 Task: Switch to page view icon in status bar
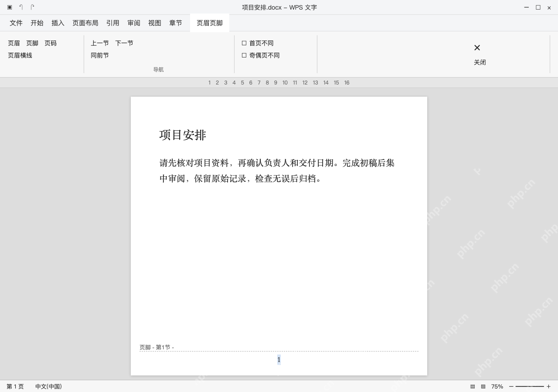(473, 386)
